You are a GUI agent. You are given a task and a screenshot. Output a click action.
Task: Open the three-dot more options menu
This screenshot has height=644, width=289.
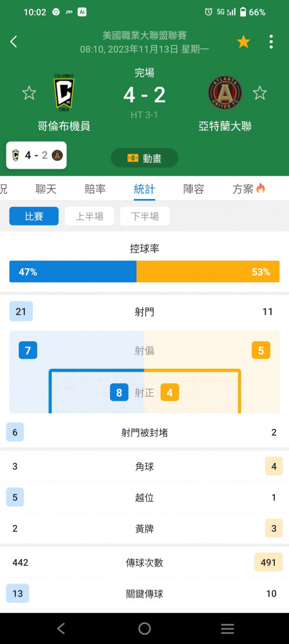pyautogui.click(x=271, y=41)
